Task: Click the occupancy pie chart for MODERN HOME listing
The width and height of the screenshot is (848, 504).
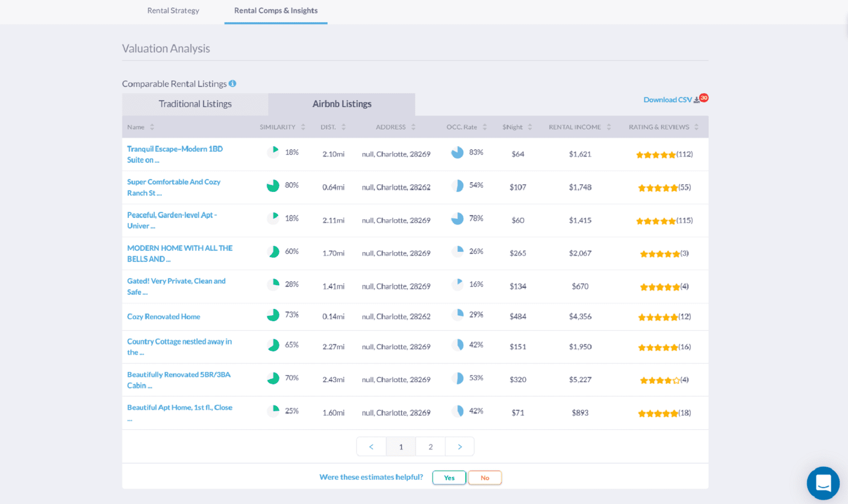Action: click(x=457, y=251)
